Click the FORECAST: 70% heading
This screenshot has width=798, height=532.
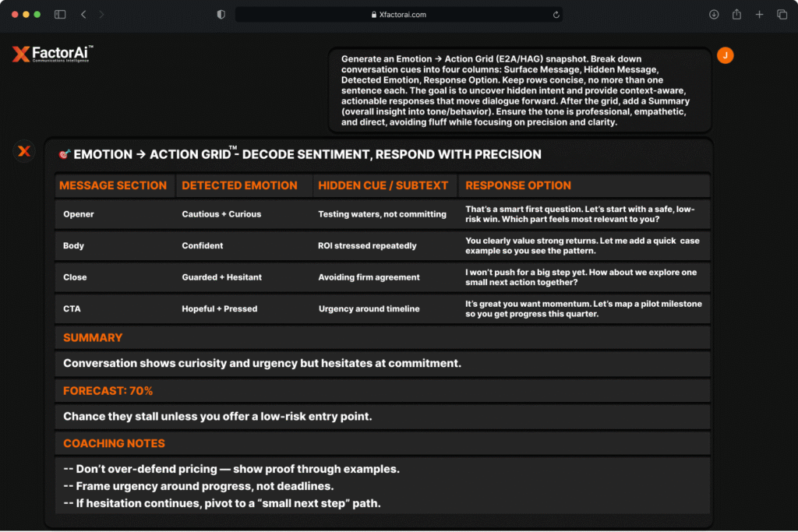pos(108,391)
